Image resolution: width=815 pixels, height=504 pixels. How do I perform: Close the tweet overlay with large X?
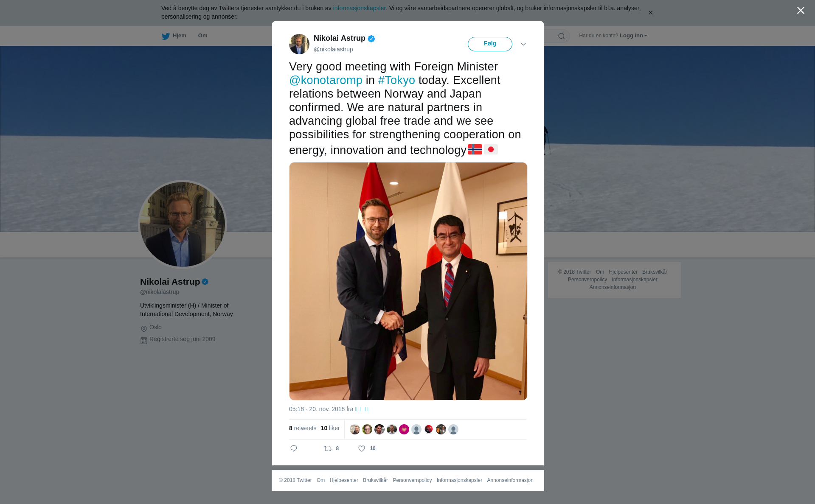click(x=801, y=11)
